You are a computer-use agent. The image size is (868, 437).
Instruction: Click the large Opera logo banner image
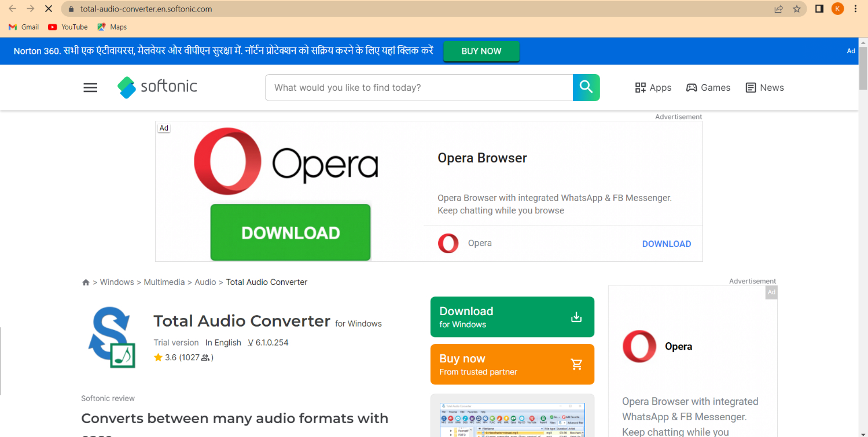coord(286,161)
